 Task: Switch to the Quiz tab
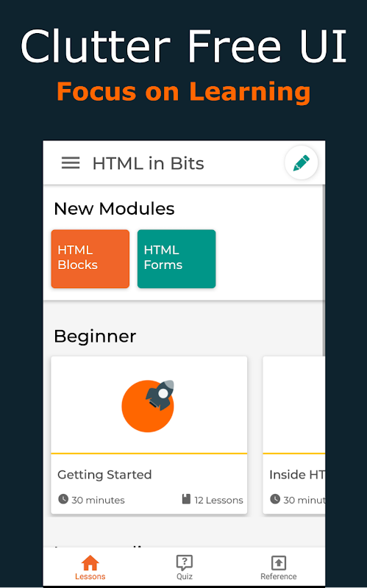coord(185,567)
